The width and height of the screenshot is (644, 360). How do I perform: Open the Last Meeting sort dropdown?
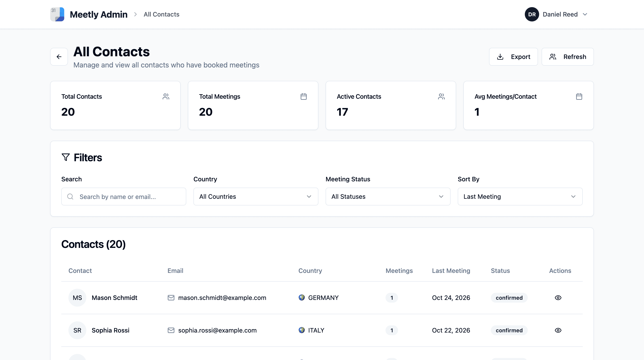pyautogui.click(x=520, y=197)
